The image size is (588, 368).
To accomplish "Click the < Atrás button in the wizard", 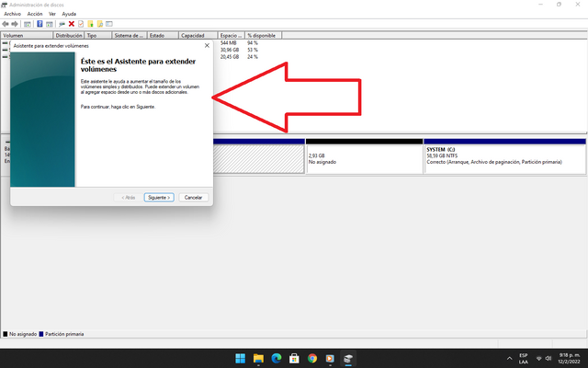I will [129, 198].
